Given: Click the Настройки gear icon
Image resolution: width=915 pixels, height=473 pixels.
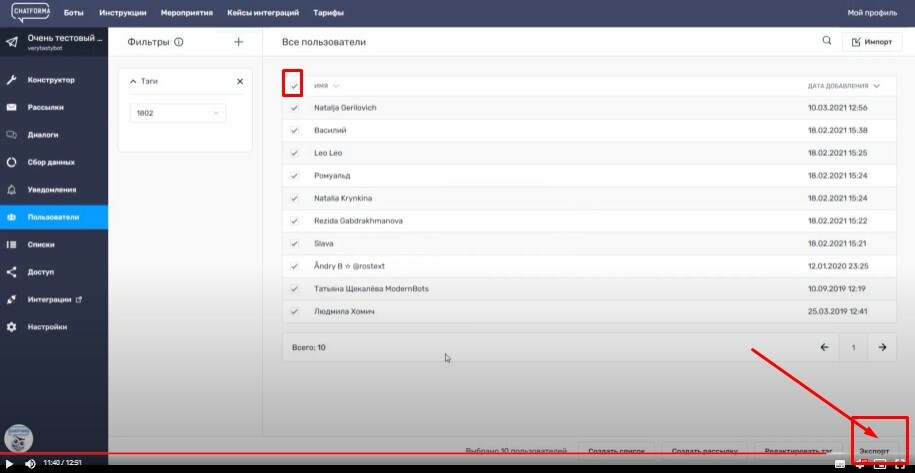Looking at the screenshot, I should pos(12,327).
